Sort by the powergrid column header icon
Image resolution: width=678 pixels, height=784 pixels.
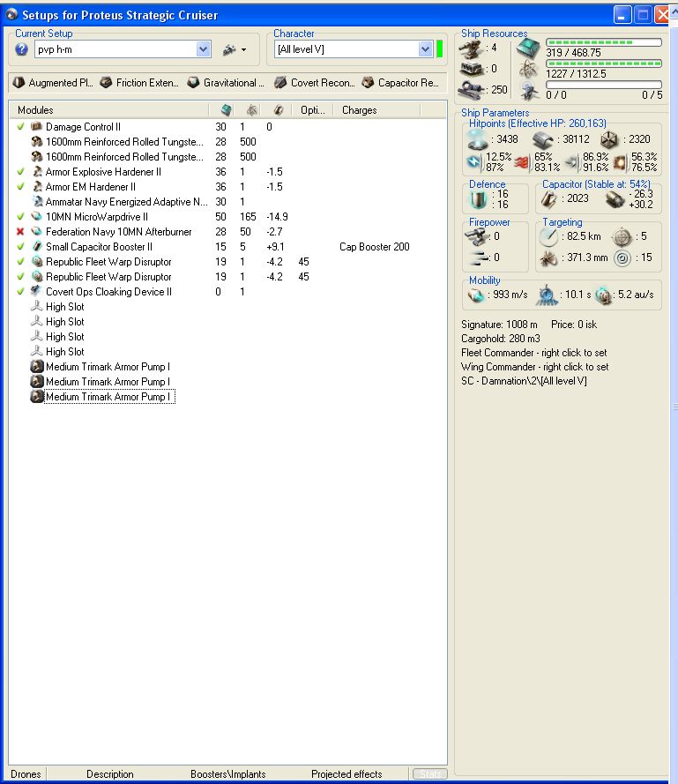click(x=252, y=110)
